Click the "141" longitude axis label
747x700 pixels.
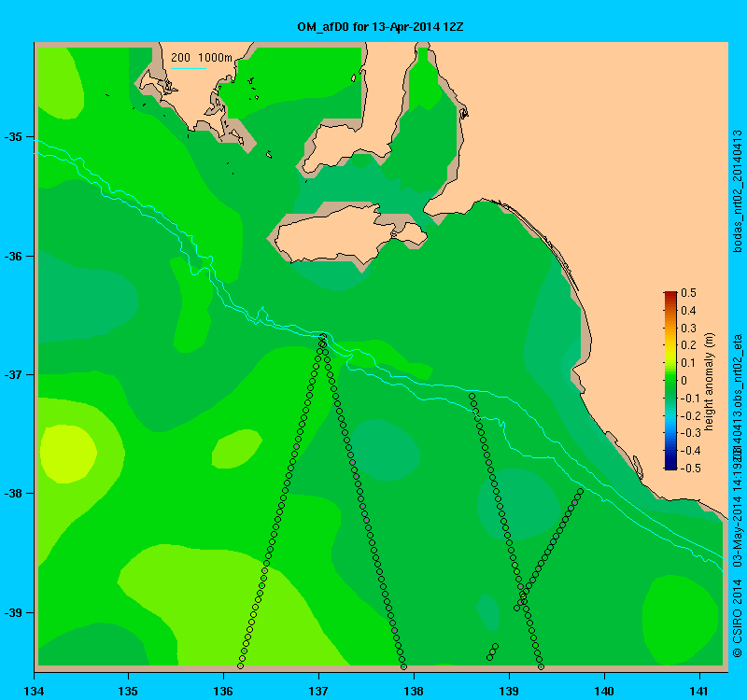(699, 691)
